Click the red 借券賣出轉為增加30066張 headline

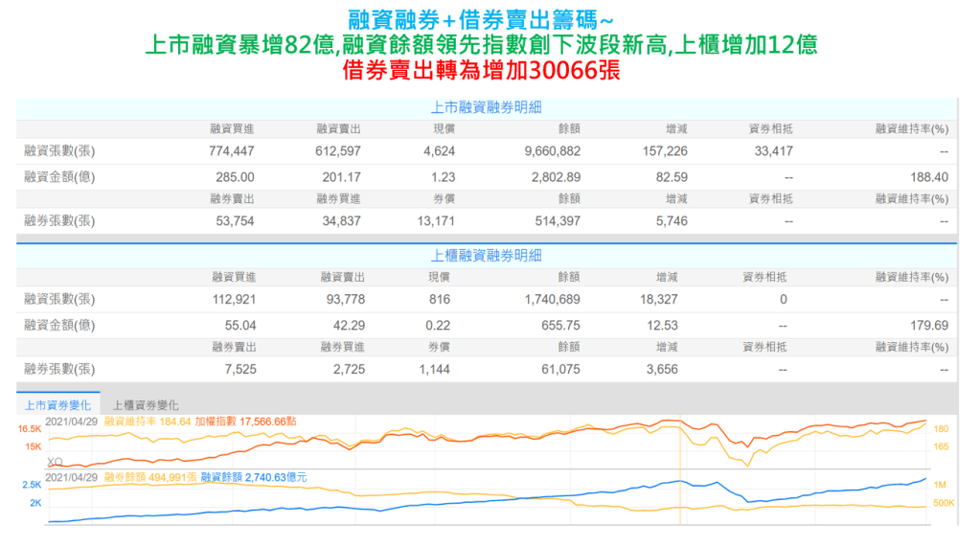click(487, 71)
